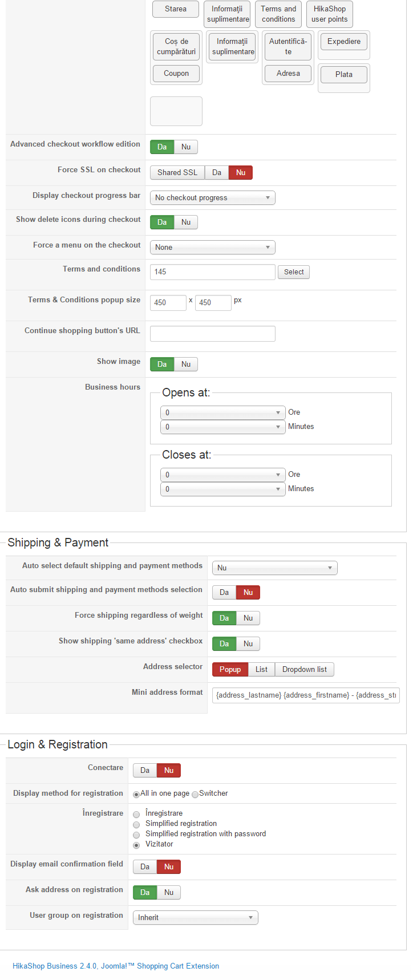Set Force SSL on checkout to Shared SSL

click(177, 172)
